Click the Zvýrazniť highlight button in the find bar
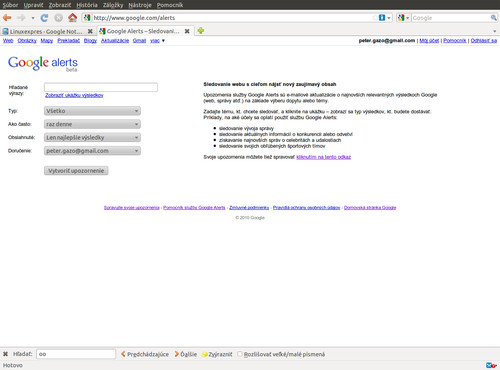Screen dimensions: 500x370 pyautogui.click(x=217, y=354)
